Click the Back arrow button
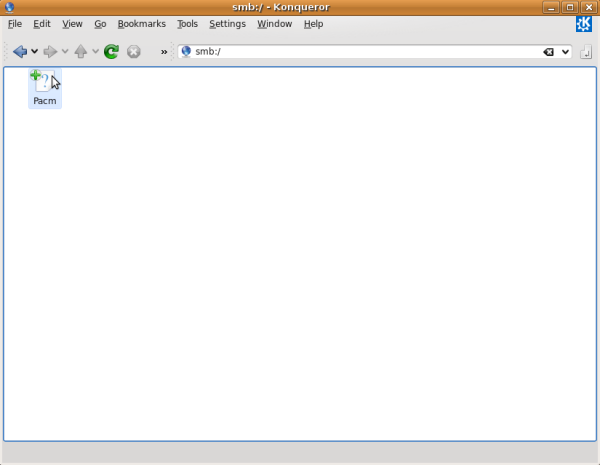Screen dimensions: 600x465 click(19, 51)
